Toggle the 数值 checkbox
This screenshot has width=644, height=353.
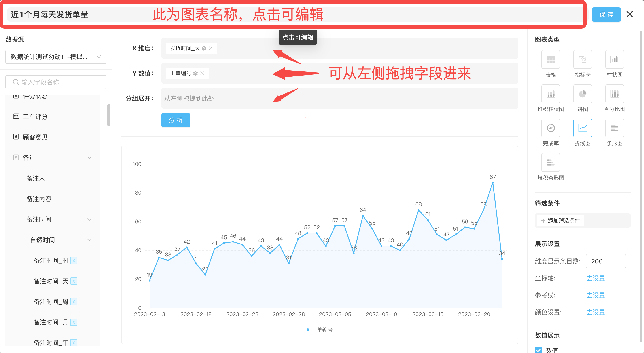538,350
